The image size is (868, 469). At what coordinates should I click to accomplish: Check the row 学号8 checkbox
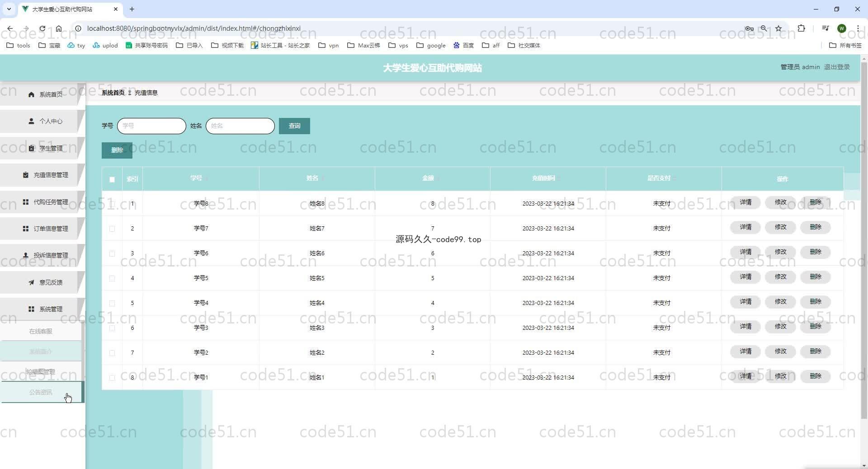tap(112, 204)
